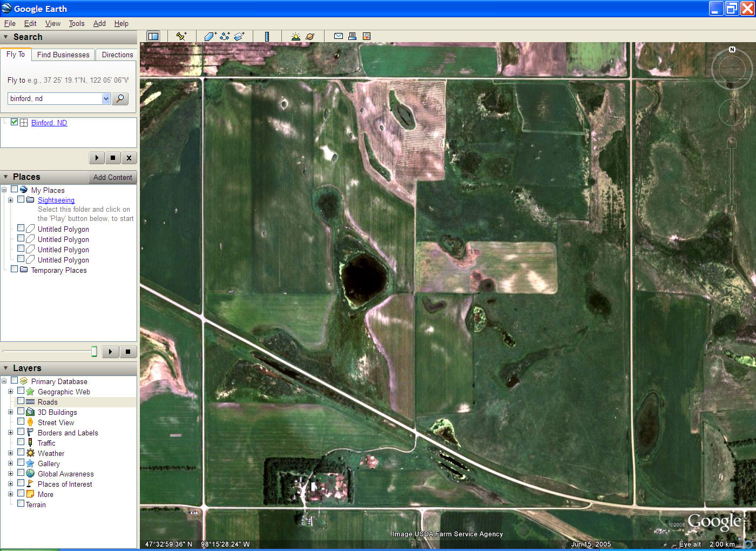Add a placemark with the pushpin tool
Viewport: 756px width, 551px height.
[181, 36]
